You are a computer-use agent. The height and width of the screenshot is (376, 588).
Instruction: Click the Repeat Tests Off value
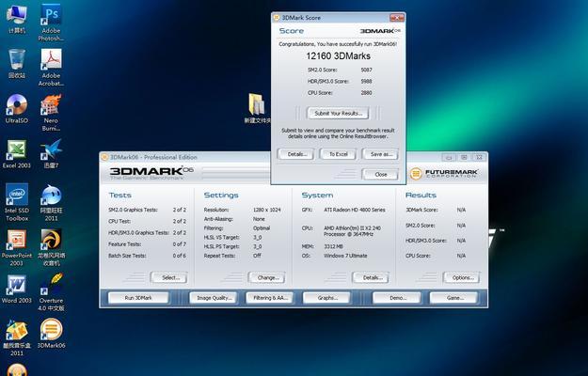pyautogui.click(x=257, y=256)
